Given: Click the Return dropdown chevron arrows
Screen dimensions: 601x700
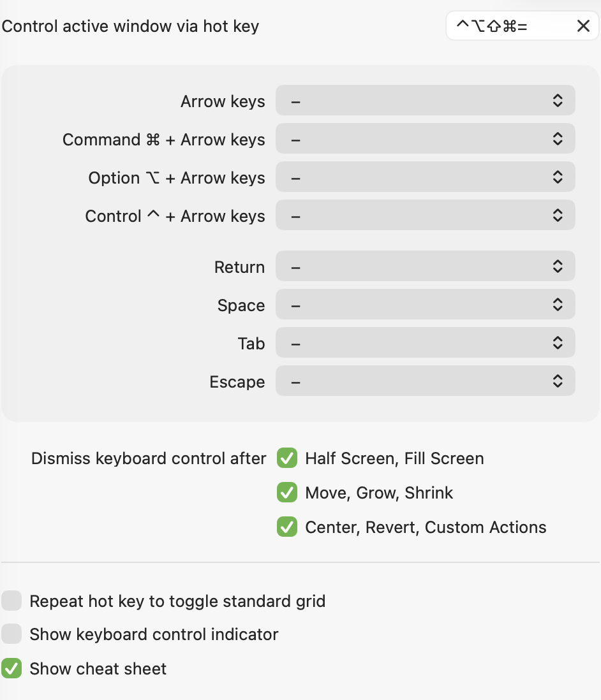Looking at the screenshot, I should (557, 266).
